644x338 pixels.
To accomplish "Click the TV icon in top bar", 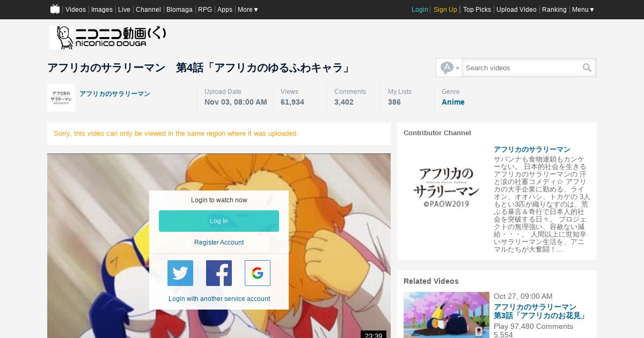I will [x=55, y=9].
